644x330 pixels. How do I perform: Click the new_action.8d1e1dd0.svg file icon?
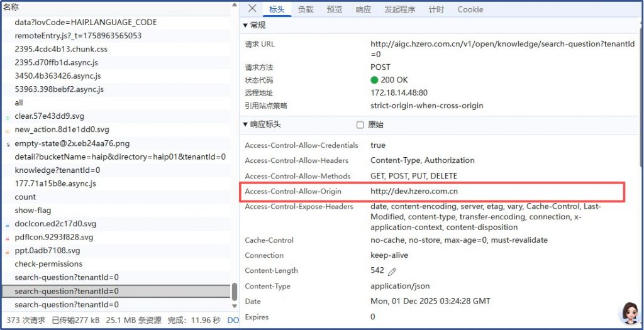[x=8, y=130]
